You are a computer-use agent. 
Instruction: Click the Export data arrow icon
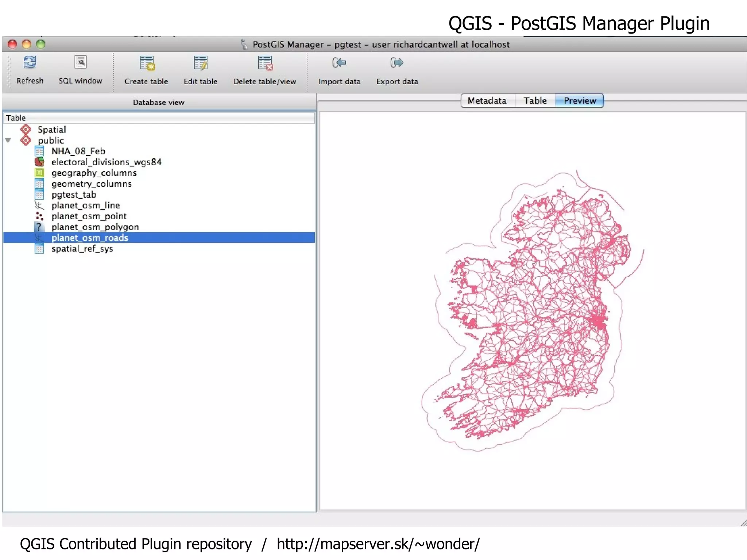pyautogui.click(x=397, y=63)
